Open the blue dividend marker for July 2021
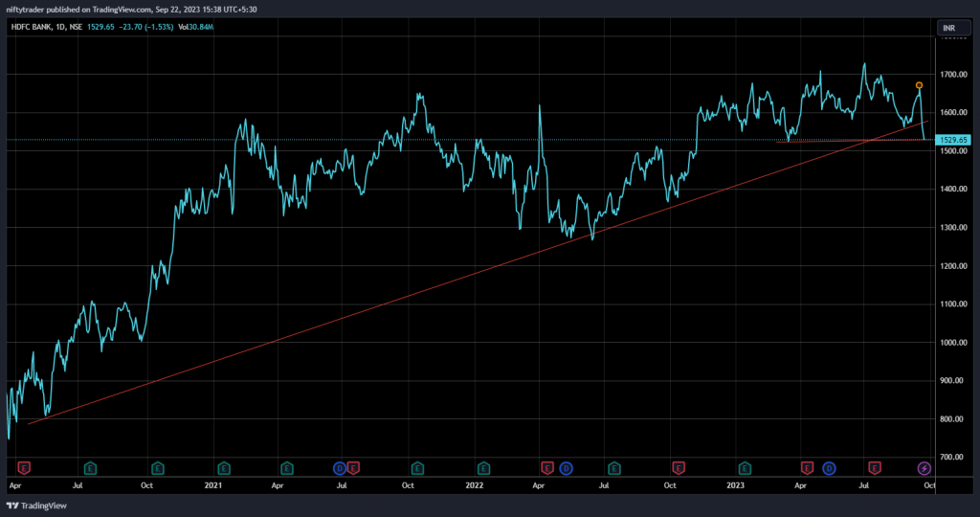 pos(340,467)
